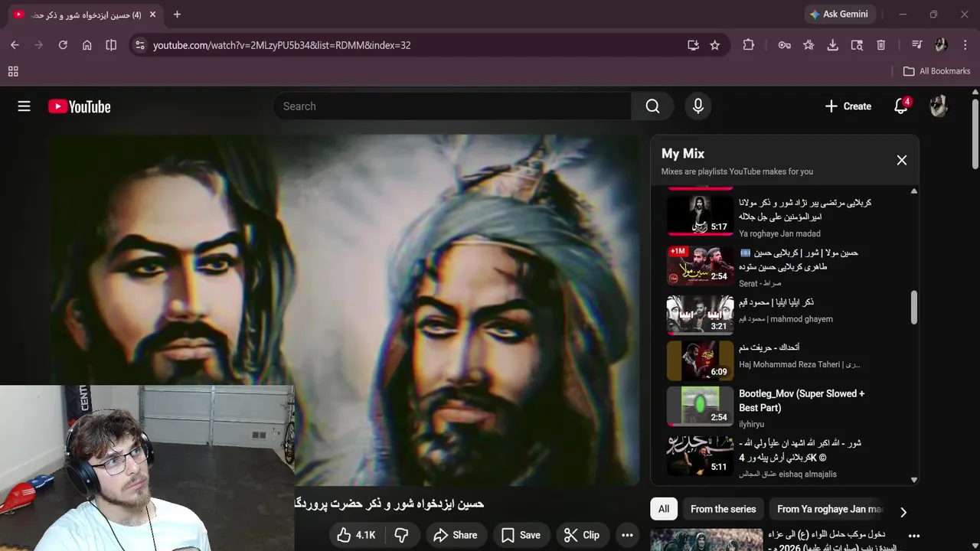View site information icon in address bar
Image resolution: width=980 pixels, height=551 pixels.
click(139, 45)
